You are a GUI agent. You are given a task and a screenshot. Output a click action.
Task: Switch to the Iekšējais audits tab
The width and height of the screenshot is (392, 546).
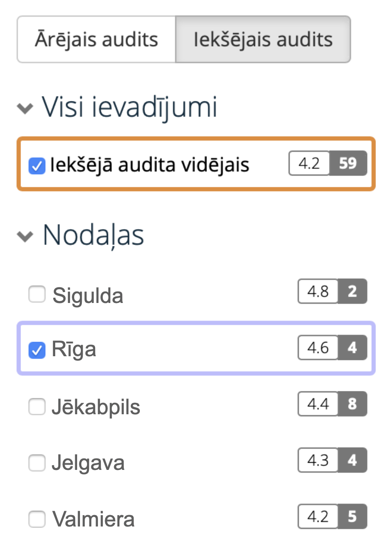[263, 39]
